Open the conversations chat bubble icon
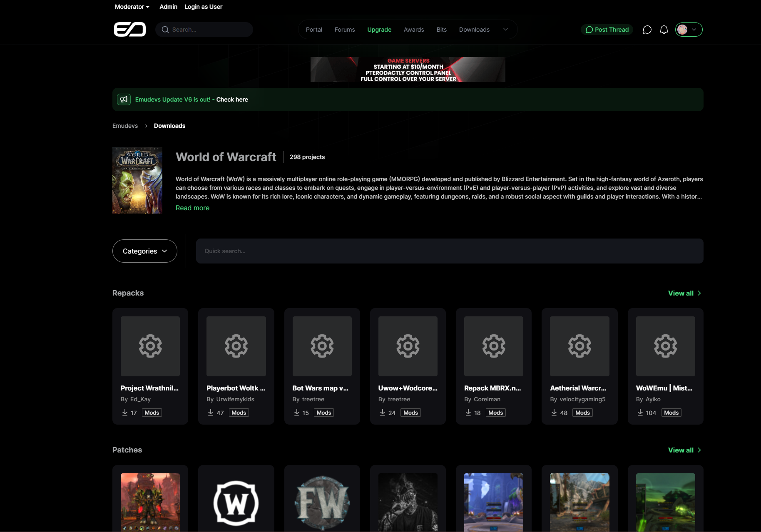This screenshot has width=761, height=532. (x=647, y=30)
